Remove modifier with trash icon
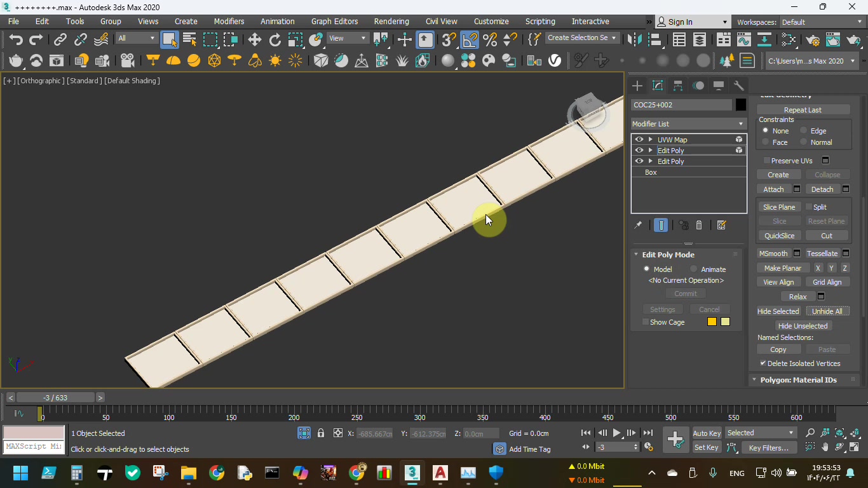Viewport: 868px width, 488px height. pyautogui.click(x=699, y=225)
